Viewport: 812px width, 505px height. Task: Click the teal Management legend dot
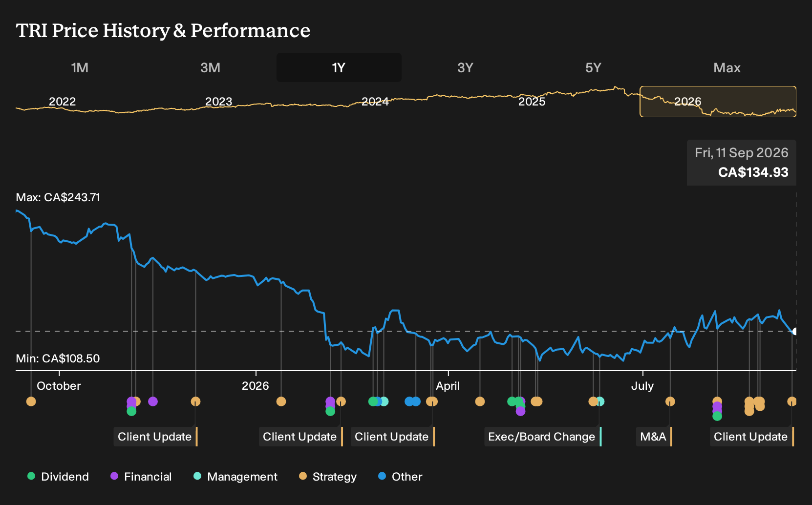coord(197,476)
